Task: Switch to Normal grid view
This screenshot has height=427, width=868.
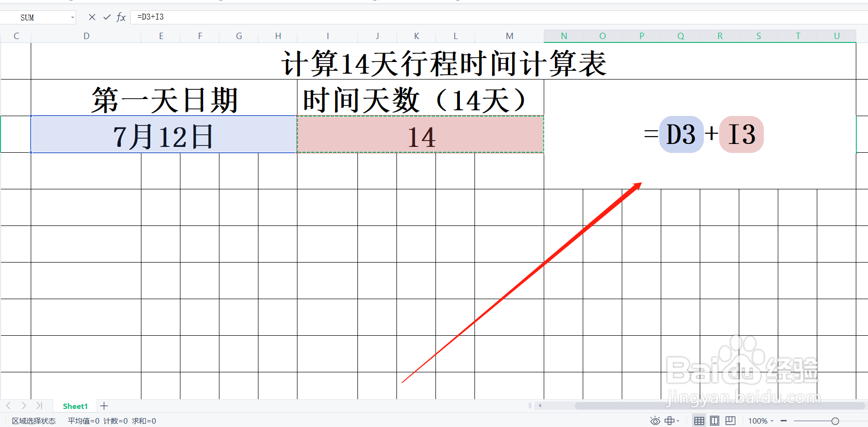Action: (699, 421)
